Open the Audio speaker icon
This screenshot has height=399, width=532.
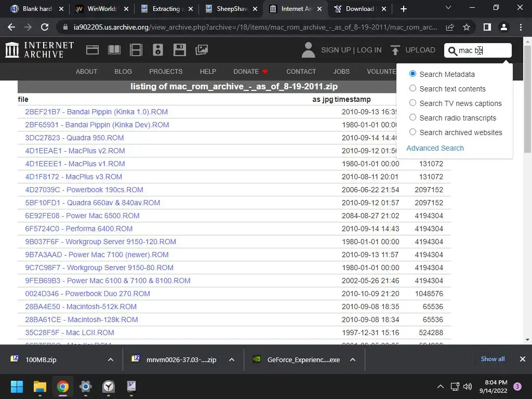[158, 50]
